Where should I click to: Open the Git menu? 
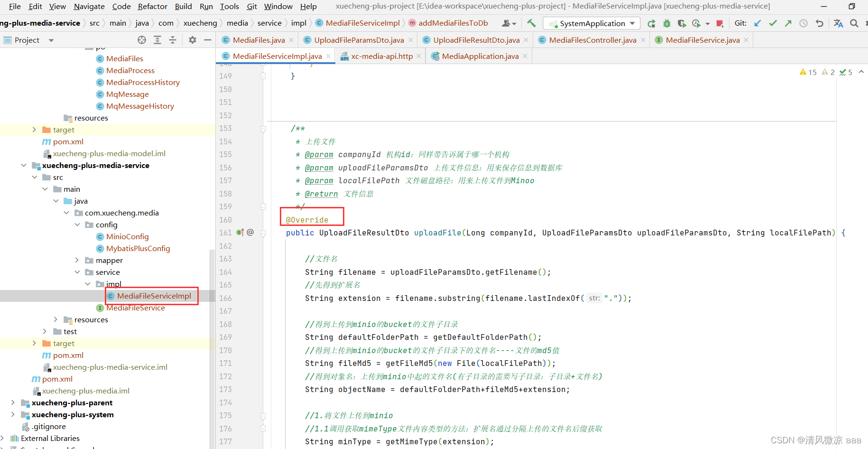tap(252, 6)
